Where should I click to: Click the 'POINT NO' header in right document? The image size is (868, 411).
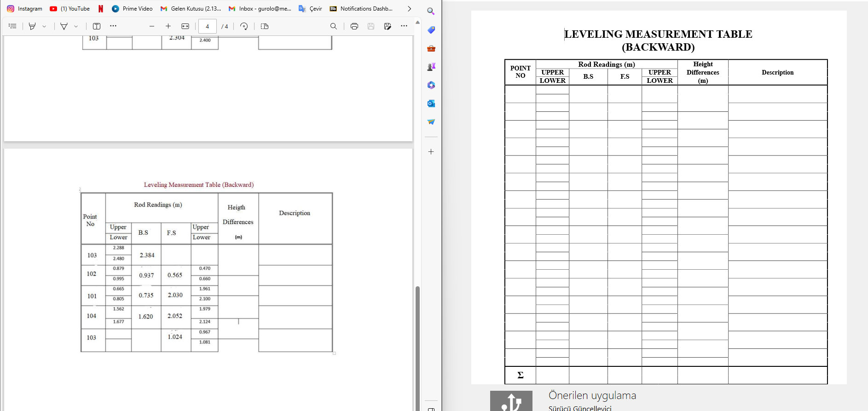click(x=521, y=72)
